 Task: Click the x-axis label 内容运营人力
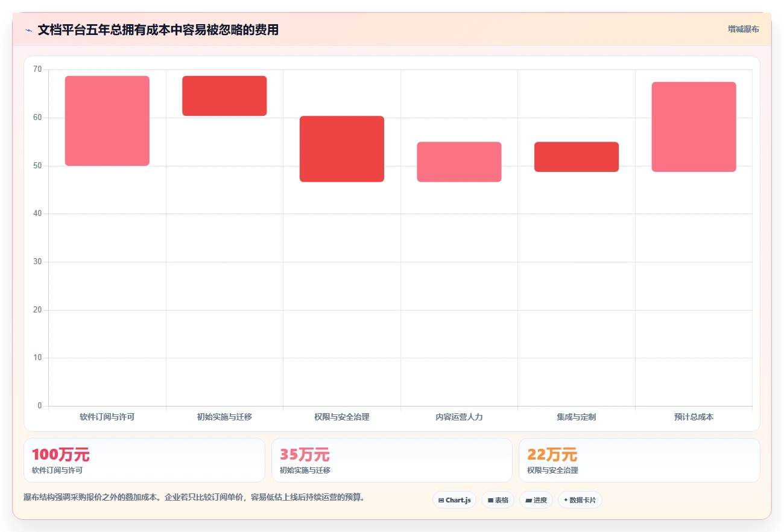[x=459, y=417]
